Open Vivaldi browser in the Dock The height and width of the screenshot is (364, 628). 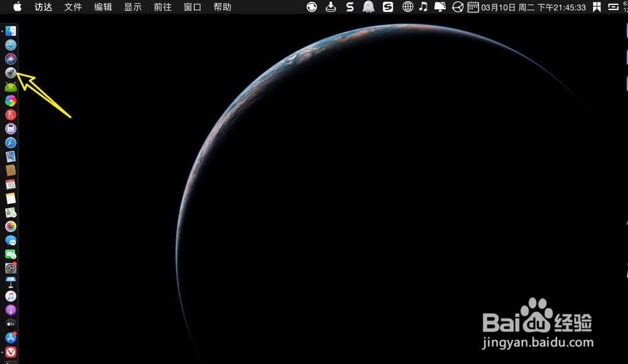[x=11, y=352]
